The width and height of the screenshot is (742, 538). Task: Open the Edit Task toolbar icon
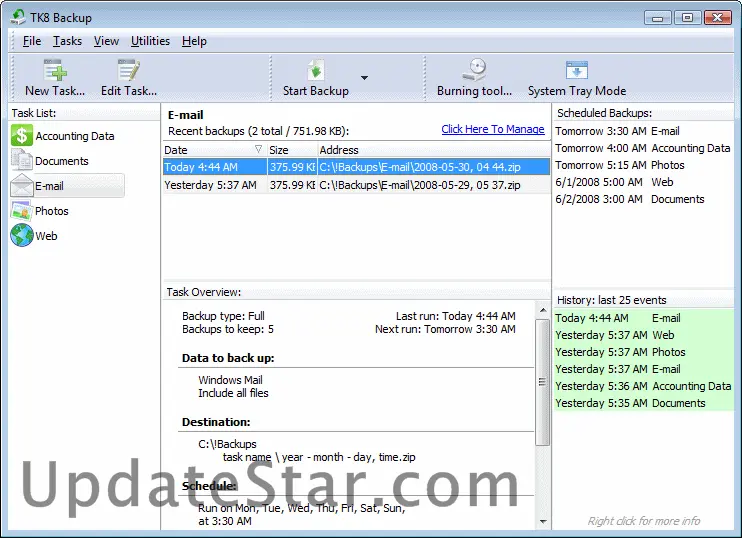coord(129,71)
